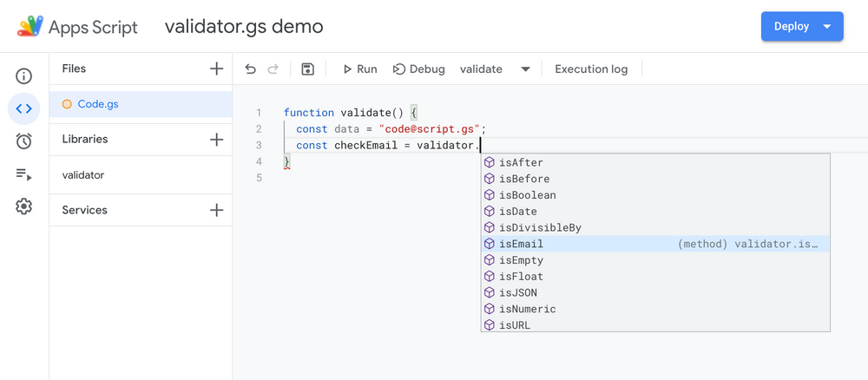Choose isURL in the suggestion list

coord(514,325)
